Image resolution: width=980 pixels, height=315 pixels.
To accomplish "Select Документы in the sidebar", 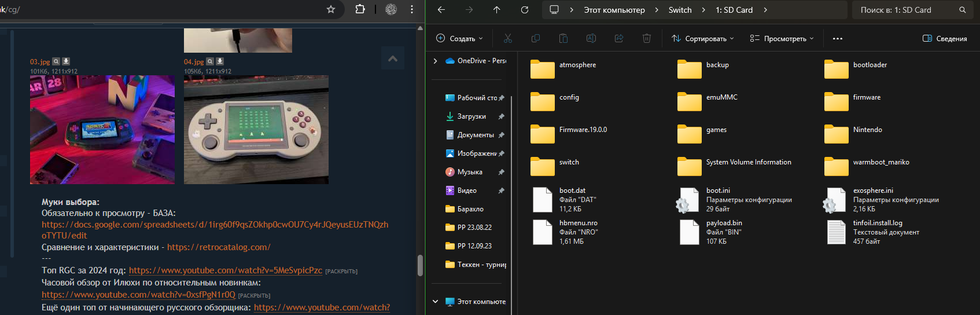I will [474, 135].
